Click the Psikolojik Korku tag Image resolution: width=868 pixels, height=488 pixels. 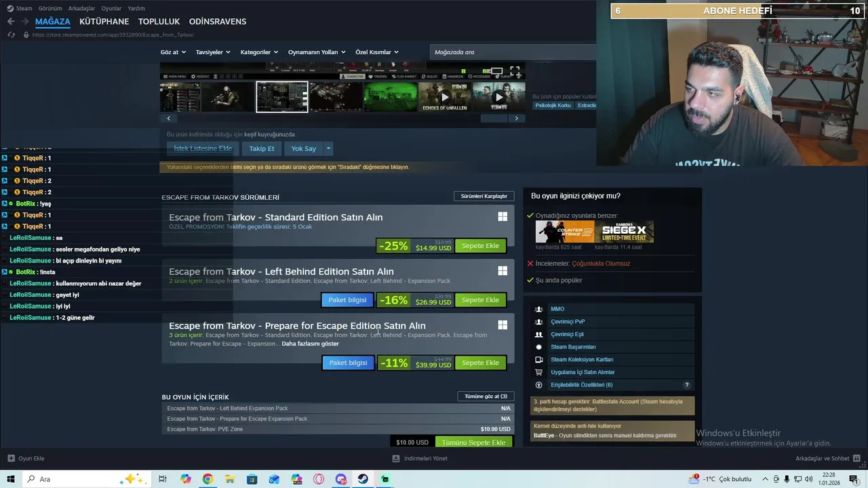click(x=553, y=106)
